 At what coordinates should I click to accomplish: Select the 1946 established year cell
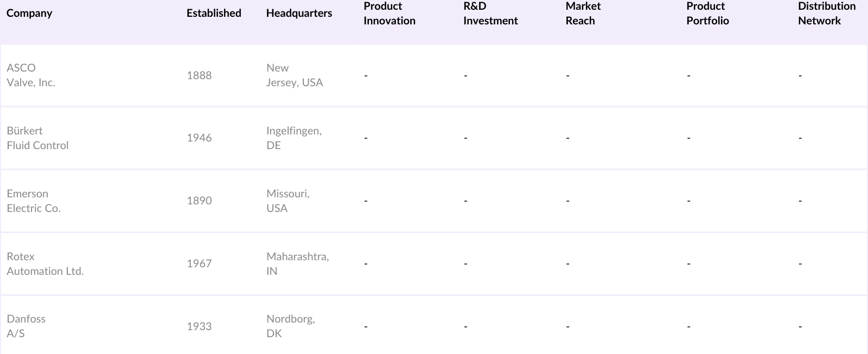click(199, 138)
